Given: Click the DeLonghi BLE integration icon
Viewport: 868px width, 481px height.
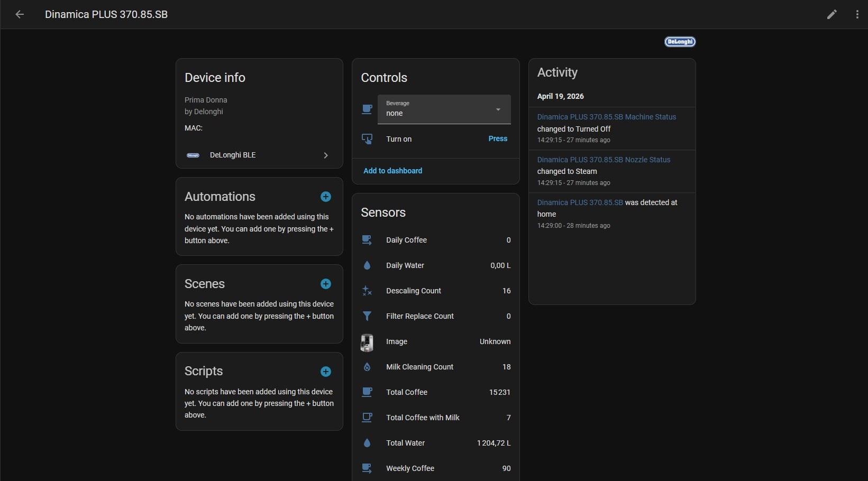Looking at the screenshot, I should pyautogui.click(x=193, y=155).
